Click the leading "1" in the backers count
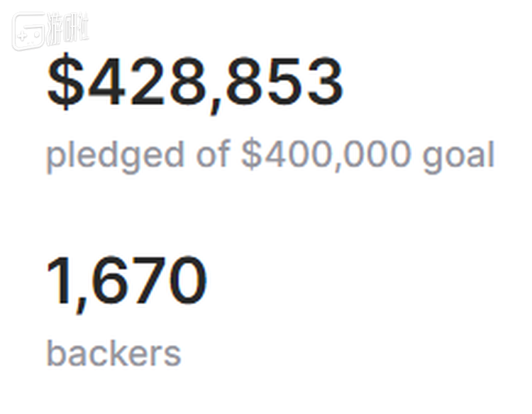This screenshot has width=532, height=414. pyautogui.click(x=59, y=281)
